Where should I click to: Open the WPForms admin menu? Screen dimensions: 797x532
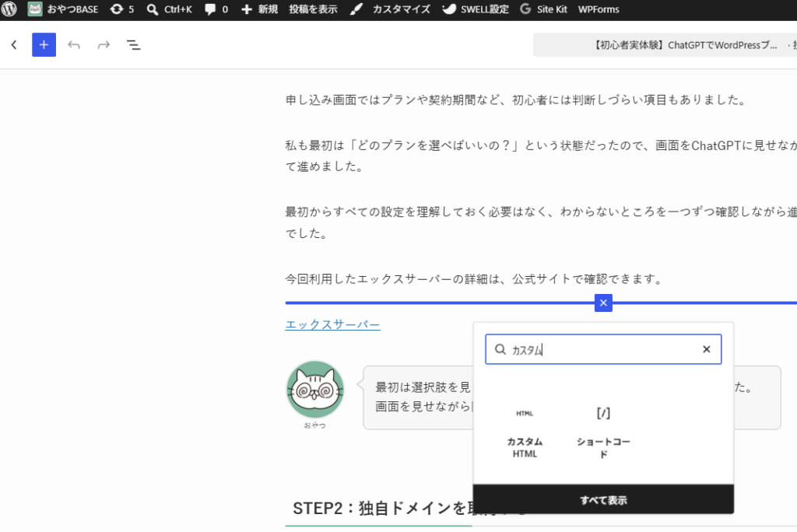coord(599,9)
